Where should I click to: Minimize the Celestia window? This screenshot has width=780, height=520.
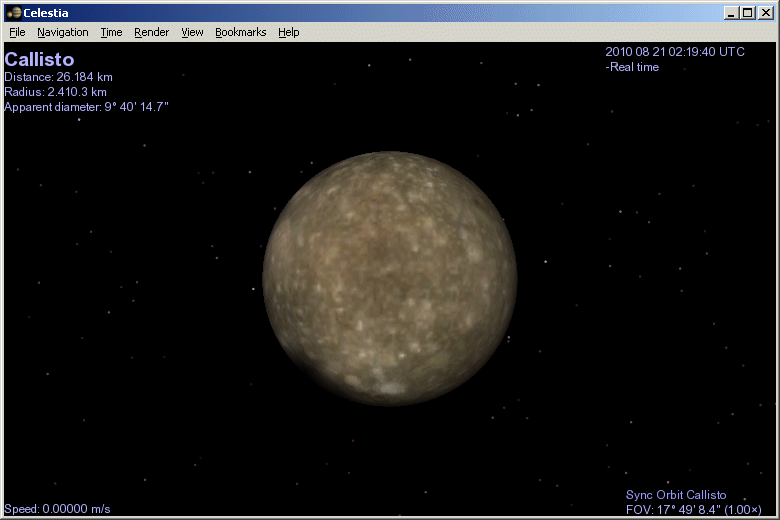732,12
